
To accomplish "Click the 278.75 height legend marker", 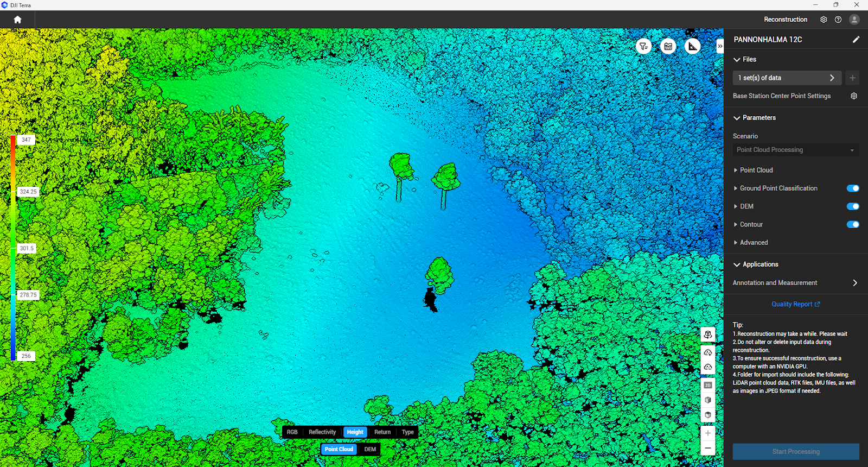I will [28, 295].
